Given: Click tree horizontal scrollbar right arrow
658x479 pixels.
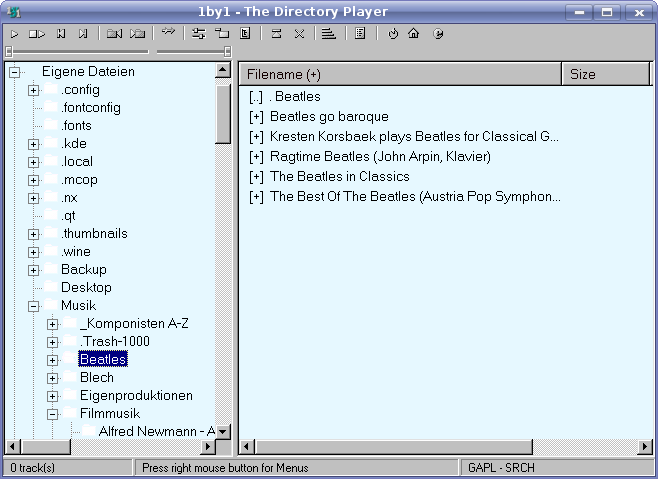Looking at the screenshot, I should point(208,447).
